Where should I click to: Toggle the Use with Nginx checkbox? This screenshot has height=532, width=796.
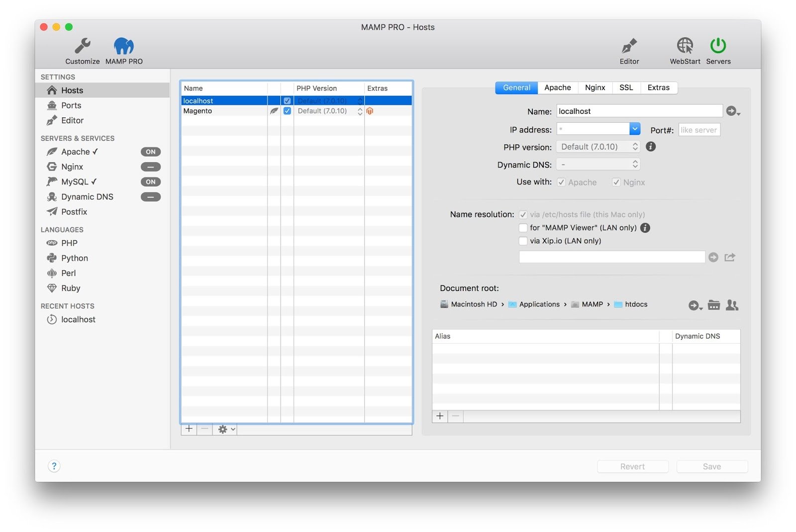[x=616, y=182]
